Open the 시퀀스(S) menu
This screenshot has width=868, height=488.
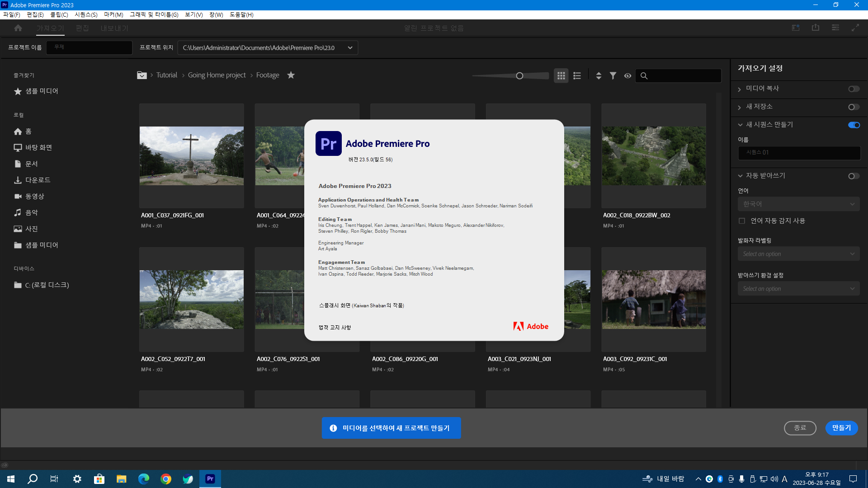(x=86, y=15)
